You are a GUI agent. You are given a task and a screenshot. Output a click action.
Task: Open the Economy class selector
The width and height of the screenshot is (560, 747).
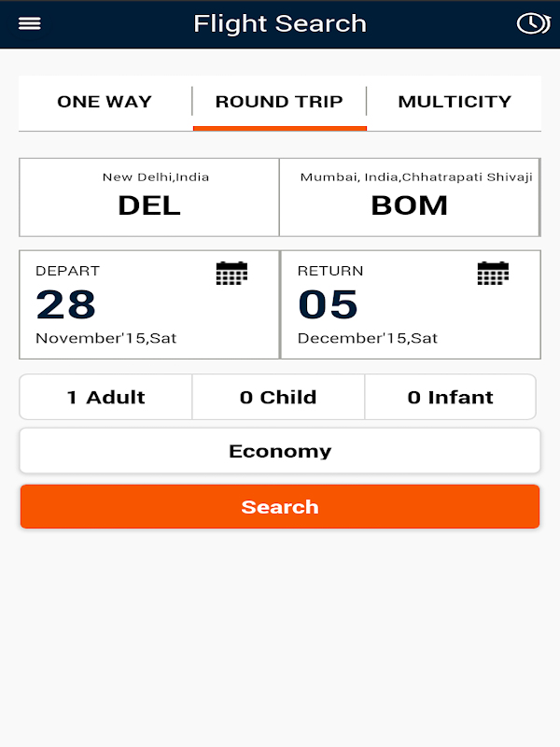coord(280,452)
